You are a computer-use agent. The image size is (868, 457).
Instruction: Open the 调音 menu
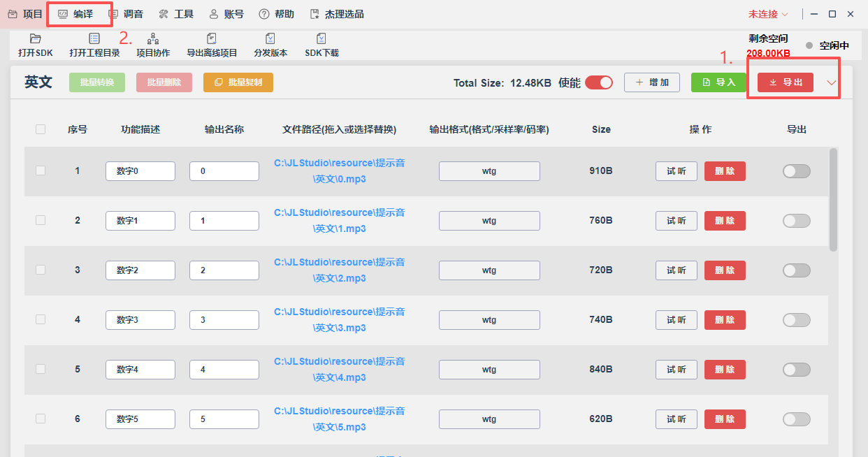click(x=126, y=14)
